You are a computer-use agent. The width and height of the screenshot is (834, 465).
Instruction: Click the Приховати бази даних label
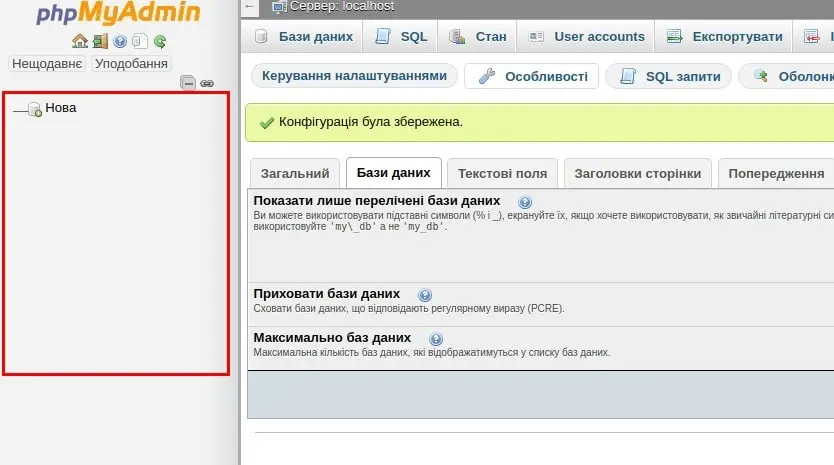point(327,294)
